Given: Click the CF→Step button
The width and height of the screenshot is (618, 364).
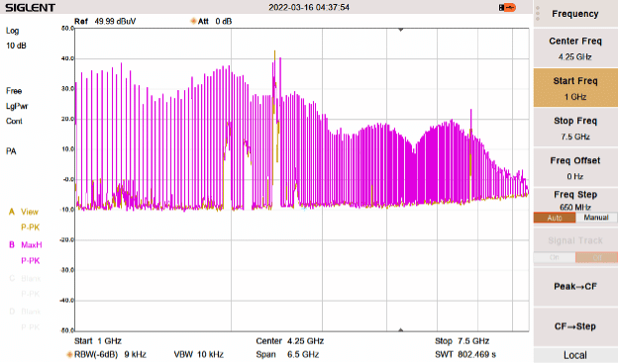Looking at the screenshot, I should pyautogui.click(x=575, y=326).
